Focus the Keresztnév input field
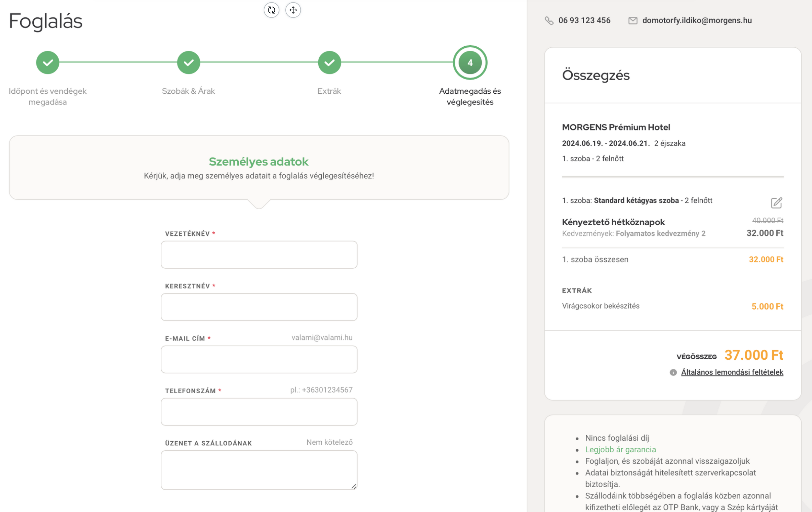The height and width of the screenshot is (512, 812). pyautogui.click(x=259, y=307)
